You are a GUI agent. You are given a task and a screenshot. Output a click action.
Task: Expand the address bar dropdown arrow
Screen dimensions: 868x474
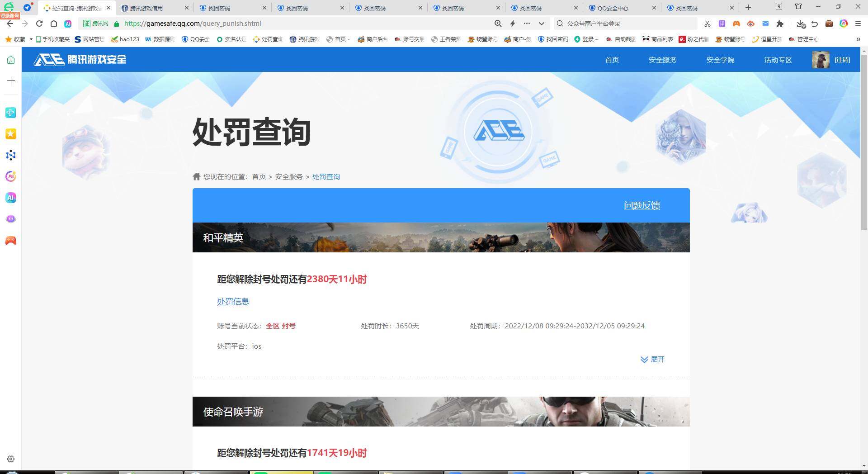(x=541, y=24)
